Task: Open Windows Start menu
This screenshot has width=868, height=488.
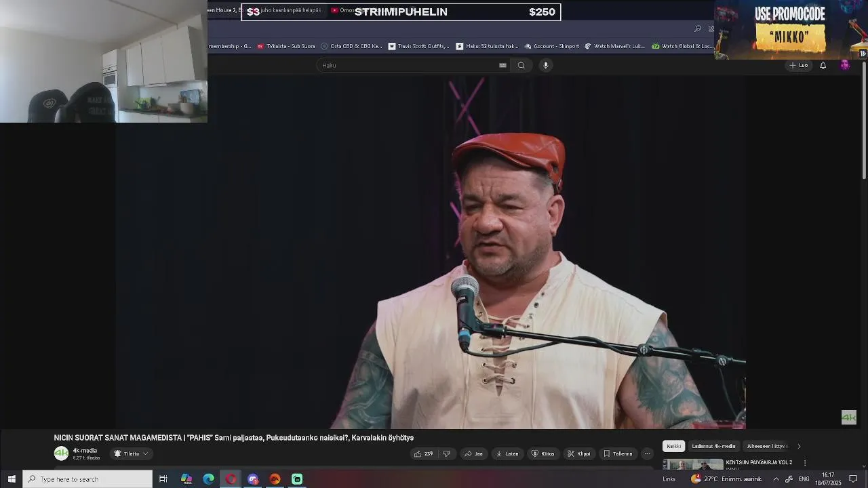Action: (12, 479)
